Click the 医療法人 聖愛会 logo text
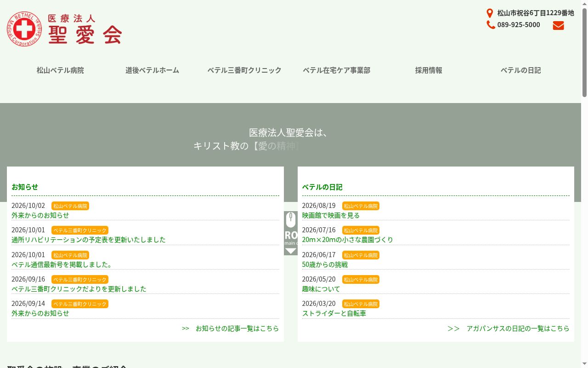588x368 pixels. tap(85, 29)
